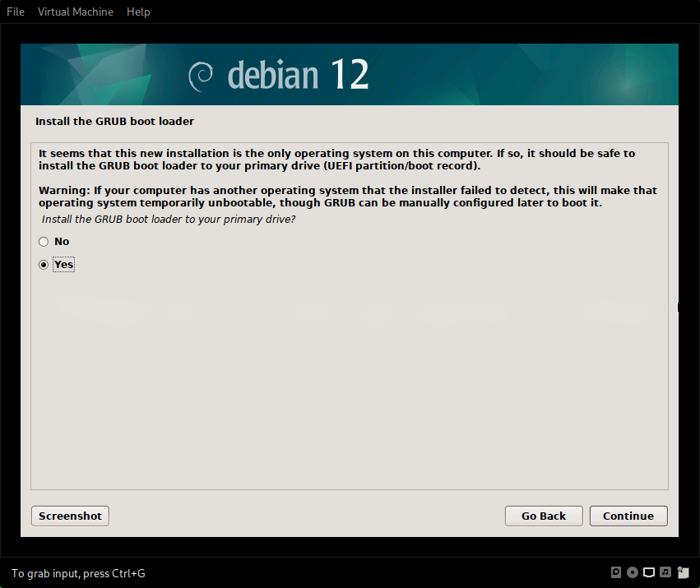Click the CD-ROM status icon in status bar
This screenshot has width=700, height=588.
(633, 572)
